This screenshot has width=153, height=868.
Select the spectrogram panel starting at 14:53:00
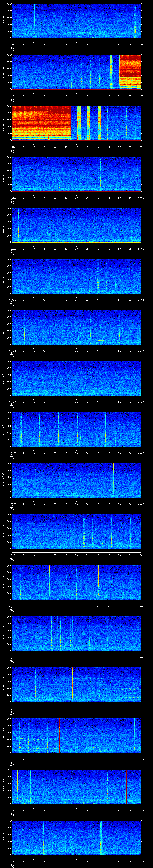(77, 378)
